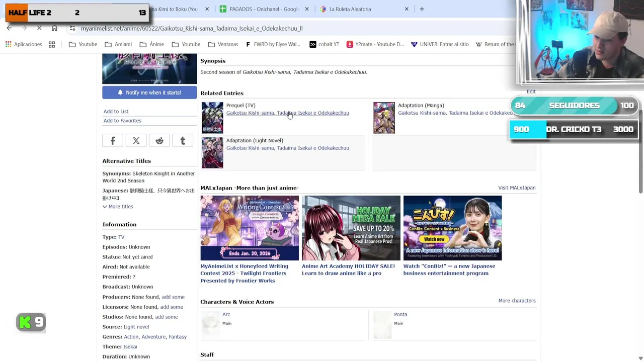Click TV type link
This screenshot has width=644, height=362.
point(121,237)
